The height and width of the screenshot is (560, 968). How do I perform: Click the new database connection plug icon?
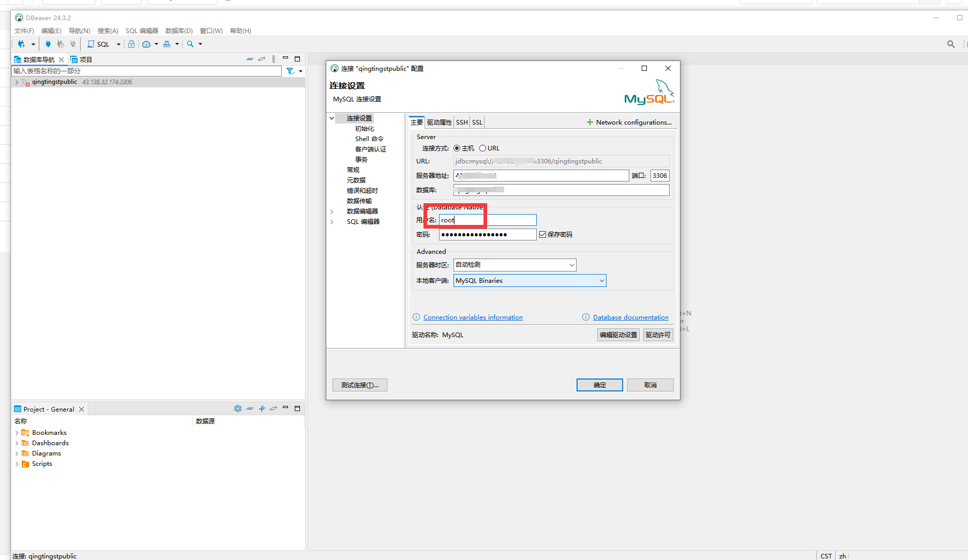pos(21,44)
